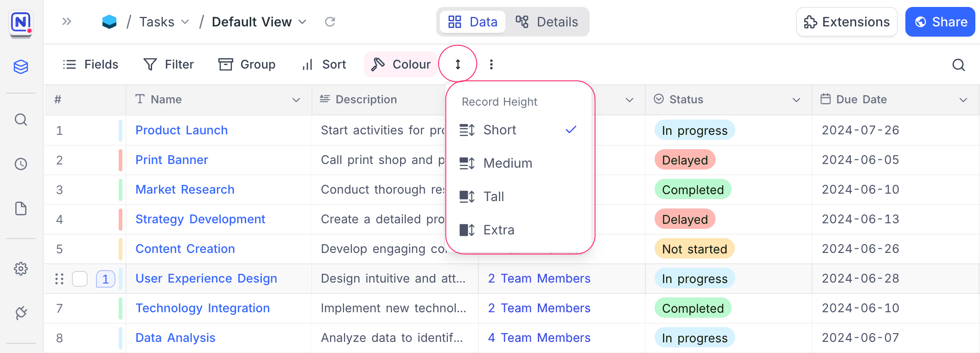Select Medium record height

[508, 163]
